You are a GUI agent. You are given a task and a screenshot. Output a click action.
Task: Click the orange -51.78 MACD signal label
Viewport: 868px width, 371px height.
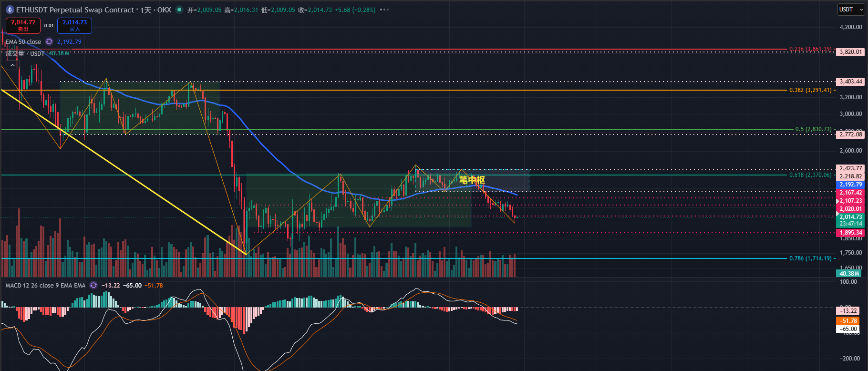[x=848, y=321]
